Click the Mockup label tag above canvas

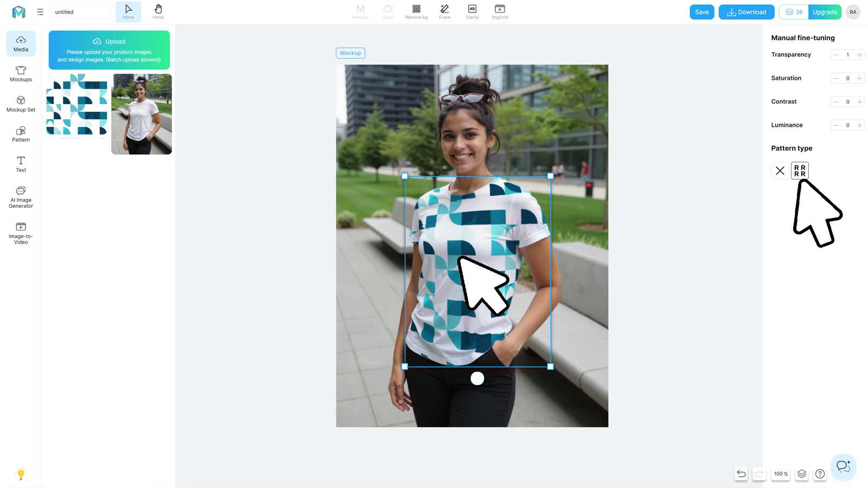pos(350,53)
